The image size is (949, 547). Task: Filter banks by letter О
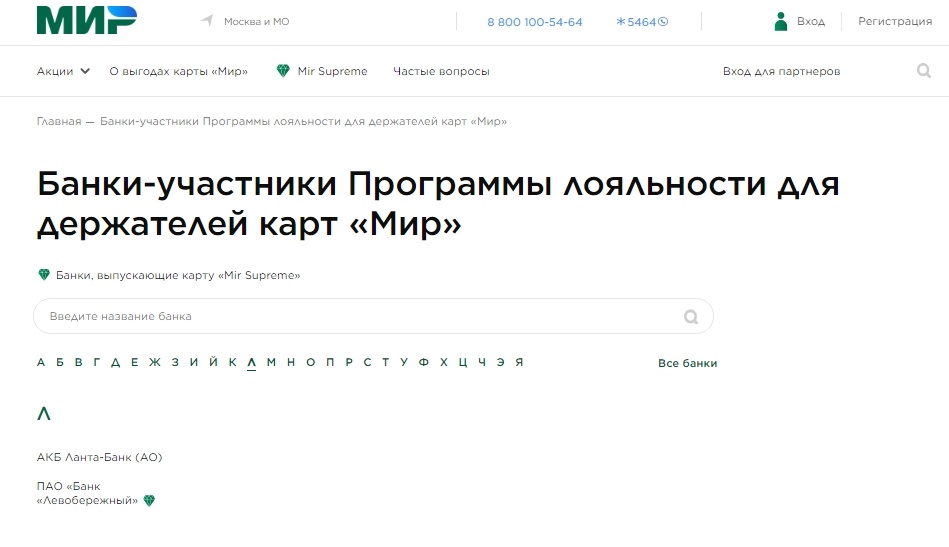click(310, 362)
